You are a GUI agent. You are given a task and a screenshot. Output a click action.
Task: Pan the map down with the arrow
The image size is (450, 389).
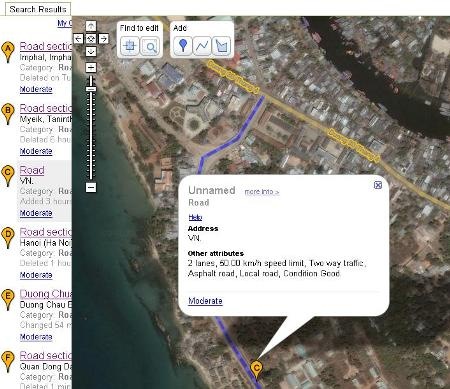click(x=91, y=51)
